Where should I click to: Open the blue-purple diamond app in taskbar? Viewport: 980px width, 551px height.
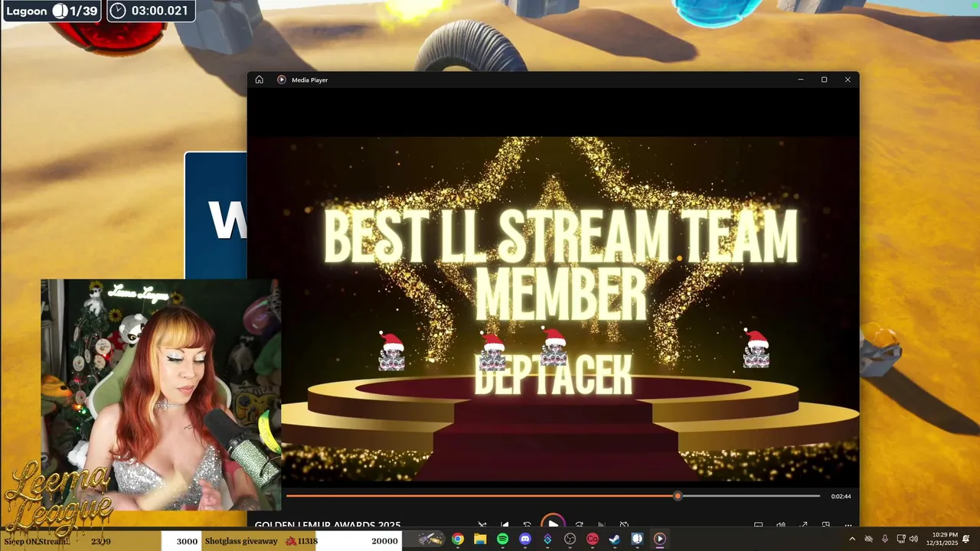pyautogui.click(x=547, y=540)
